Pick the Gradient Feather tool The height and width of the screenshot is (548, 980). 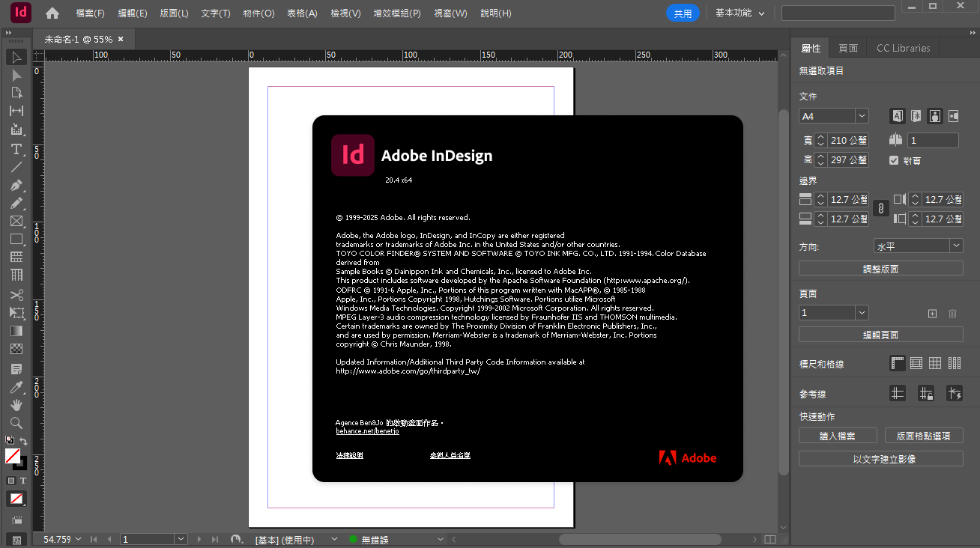click(x=16, y=349)
